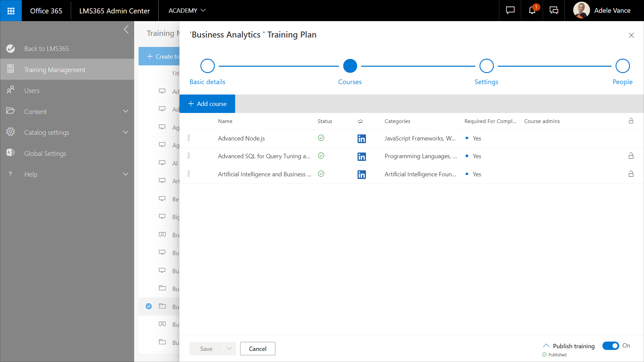Click the Users sidebar icon

pyautogui.click(x=10, y=90)
